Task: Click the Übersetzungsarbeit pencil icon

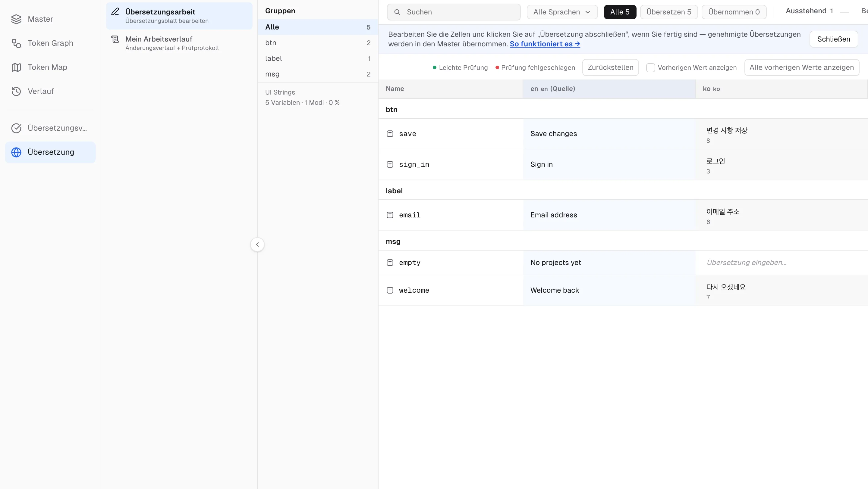Action: tap(115, 12)
